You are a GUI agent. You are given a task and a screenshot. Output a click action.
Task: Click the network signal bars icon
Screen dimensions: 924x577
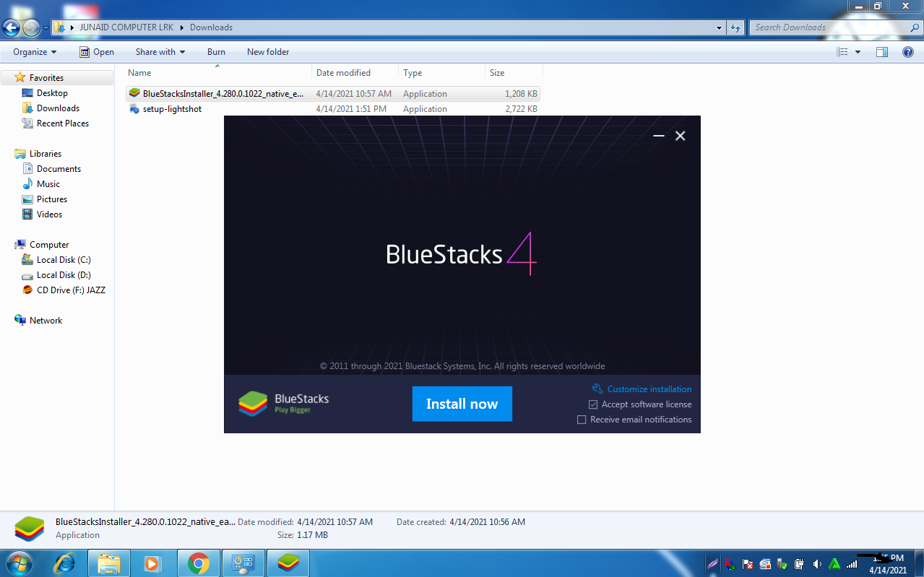pyautogui.click(x=852, y=564)
